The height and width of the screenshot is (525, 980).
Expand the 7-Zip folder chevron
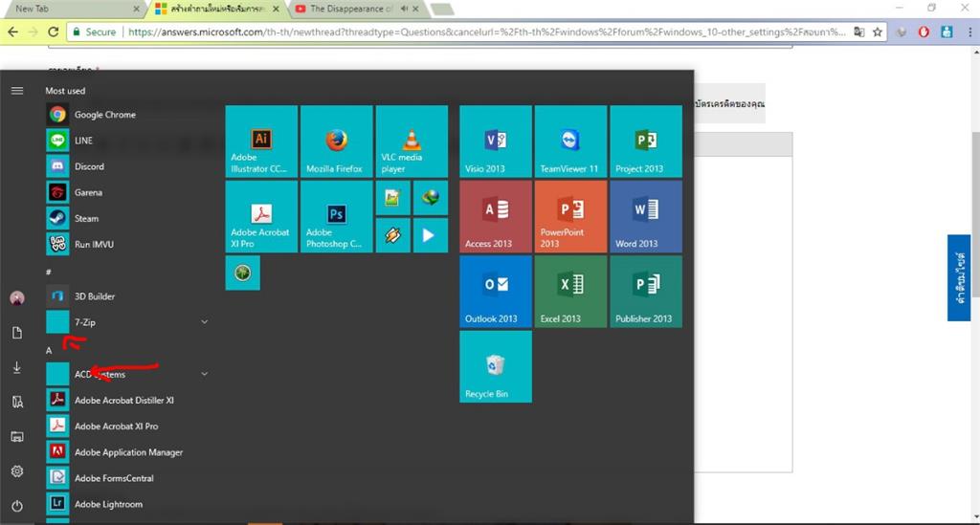205,322
